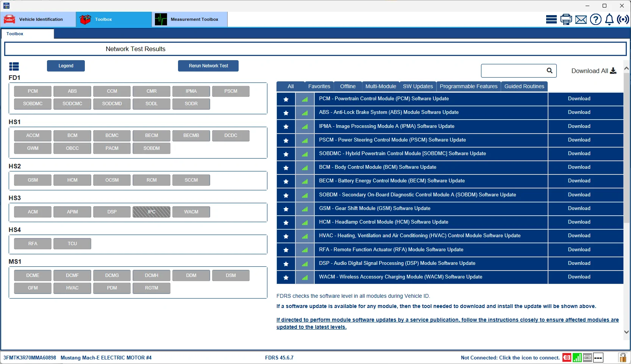The width and height of the screenshot is (631, 364).
Task: Click the signal icon in the HVAC update row
Action: tap(305, 236)
